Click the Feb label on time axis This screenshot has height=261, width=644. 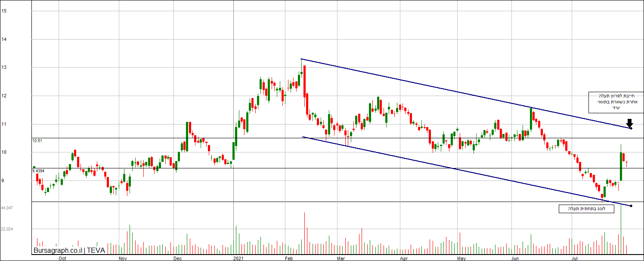(289, 259)
